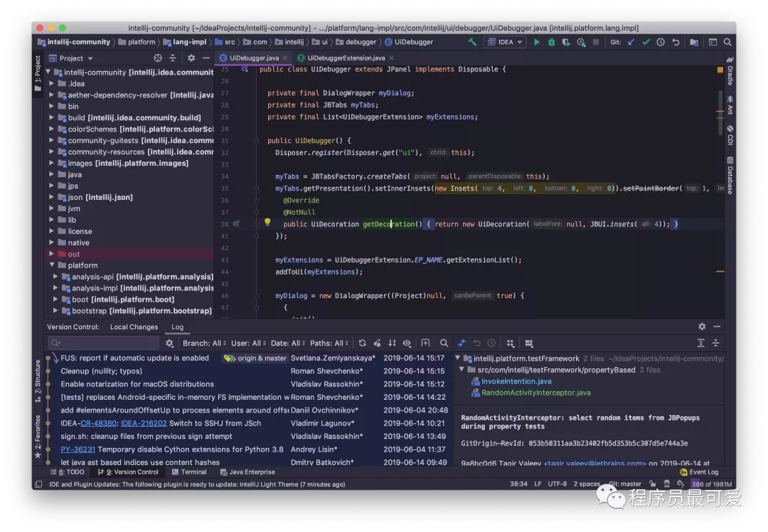Toggle the layout icon next to group-by in log toolbar
Viewport: 768px width, 532px height.
(529, 344)
